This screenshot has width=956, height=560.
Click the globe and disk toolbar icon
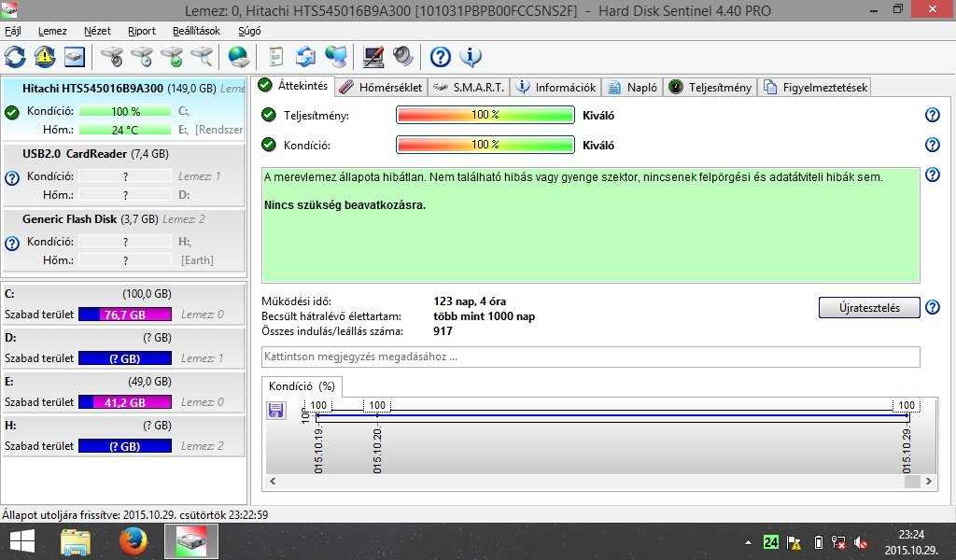(238, 57)
